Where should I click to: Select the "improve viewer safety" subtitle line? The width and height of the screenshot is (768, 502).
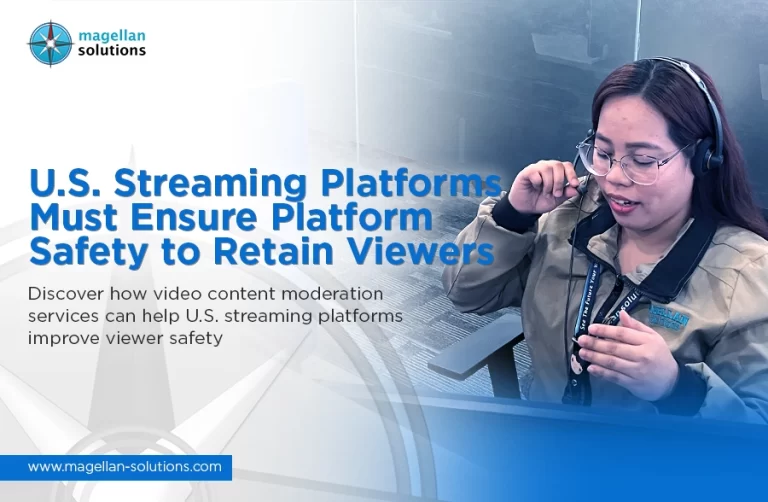point(124,336)
